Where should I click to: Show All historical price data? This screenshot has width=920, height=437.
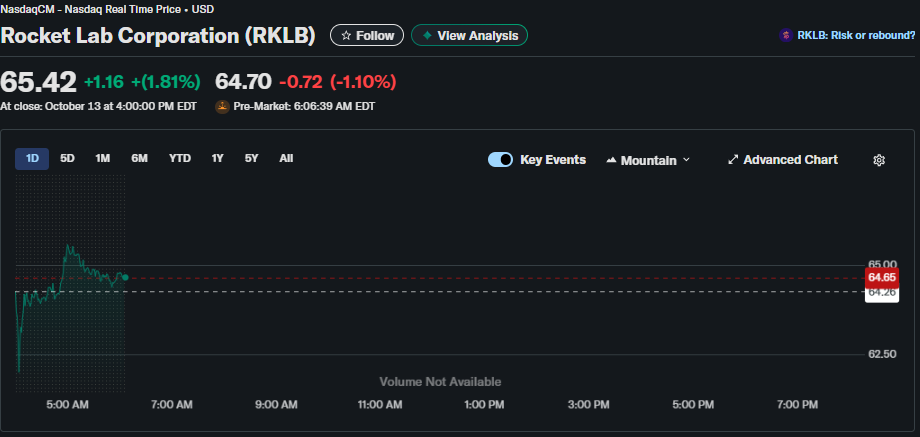coord(286,158)
